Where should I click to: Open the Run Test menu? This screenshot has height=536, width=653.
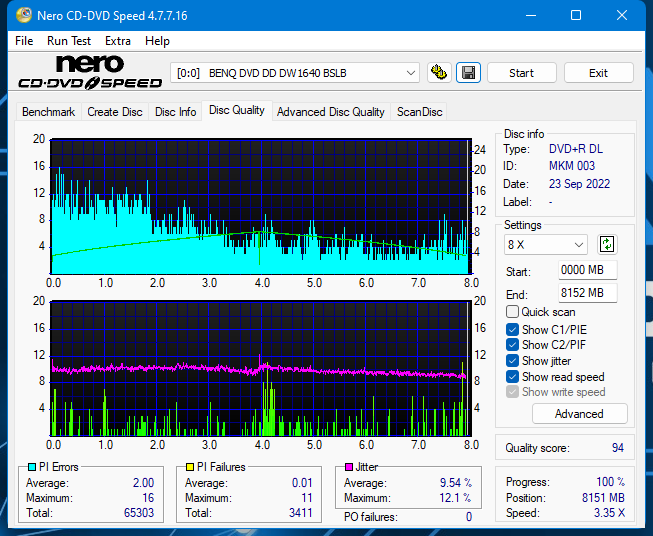pyautogui.click(x=69, y=41)
